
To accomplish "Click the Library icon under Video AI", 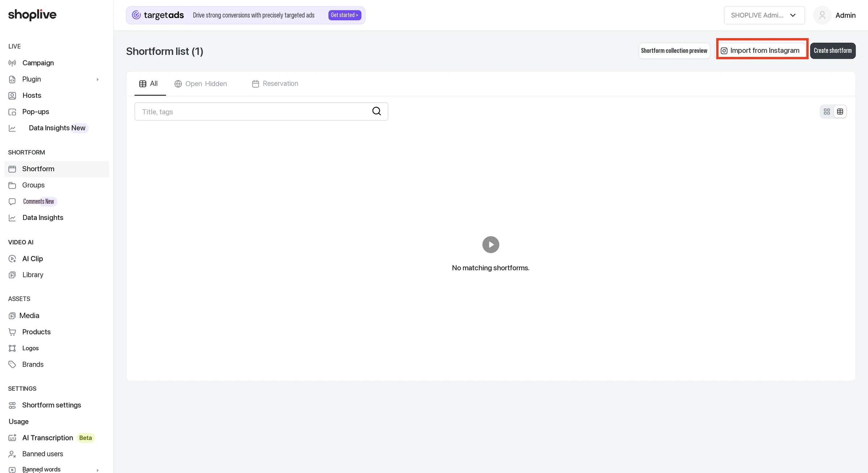I will coord(12,275).
